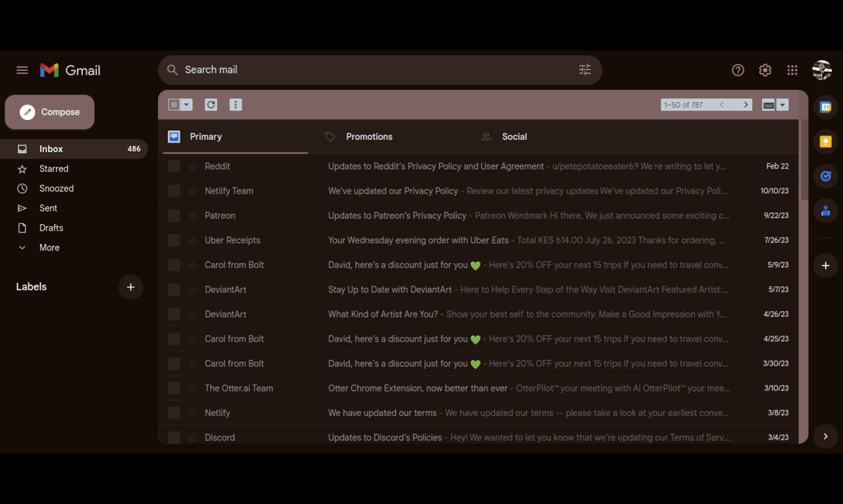Click the input tools keyboard icon
Screen dimensions: 843x504
point(769,105)
